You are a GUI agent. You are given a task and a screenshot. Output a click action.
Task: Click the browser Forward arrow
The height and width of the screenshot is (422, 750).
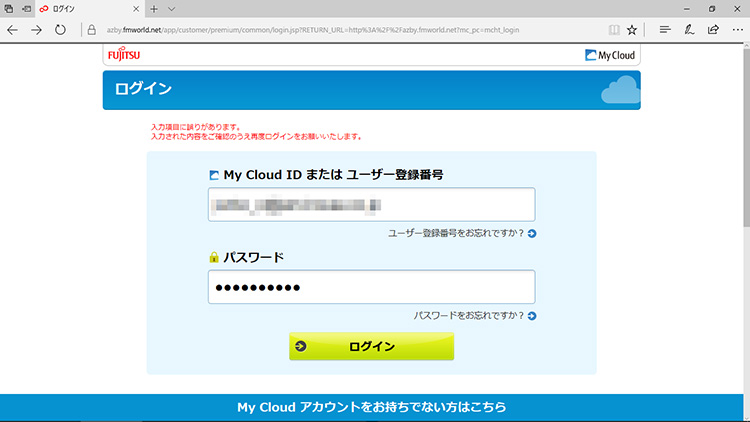(36, 30)
